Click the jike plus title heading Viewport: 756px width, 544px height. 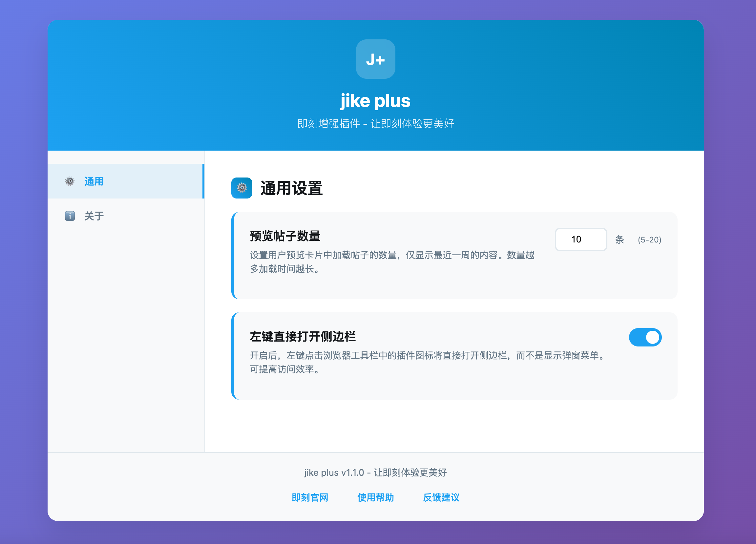(375, 101)
